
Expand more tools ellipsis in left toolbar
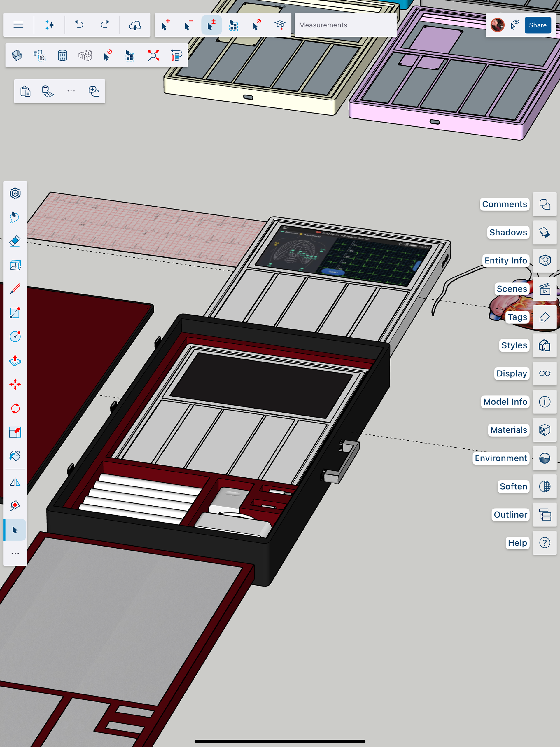tap(15, 554)
